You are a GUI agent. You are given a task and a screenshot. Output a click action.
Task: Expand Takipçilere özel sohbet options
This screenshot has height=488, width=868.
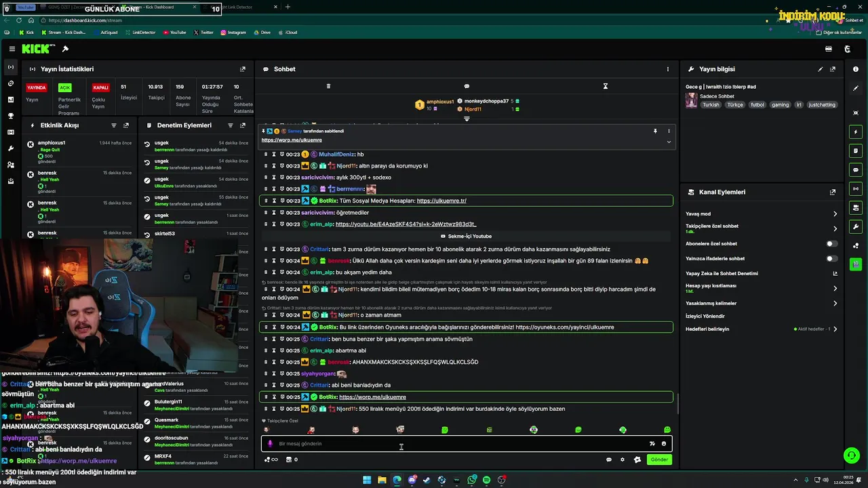click(x=835, y=229)
